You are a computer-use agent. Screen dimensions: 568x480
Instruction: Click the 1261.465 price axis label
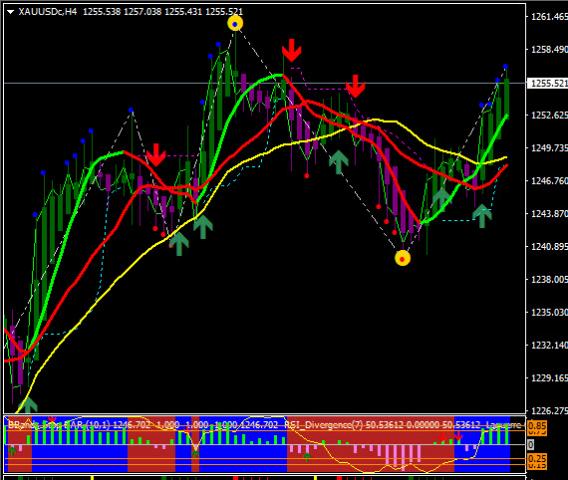pyautogui.click(x=549, y=17)
